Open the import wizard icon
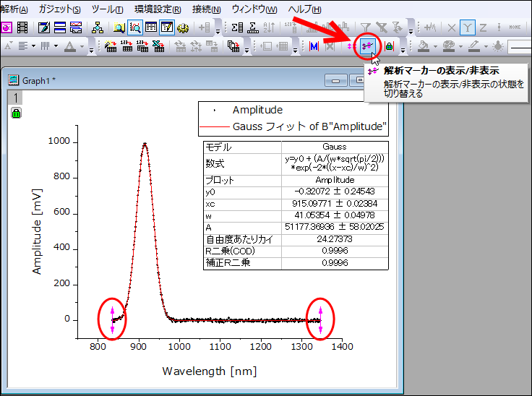This screenshot has width=532, height=396. tap(111, 46)
